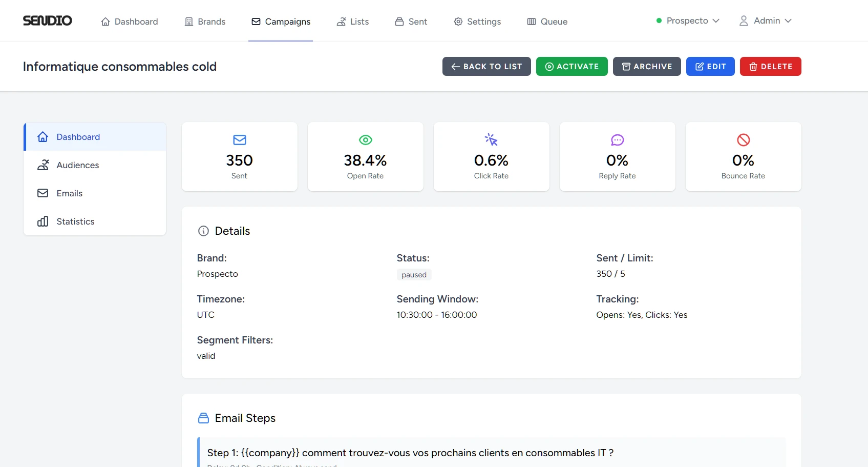This screenshot has width=868, height=467.
Task: Expand the Prospecto brand dropdown
Action: (x=688, y=21)
